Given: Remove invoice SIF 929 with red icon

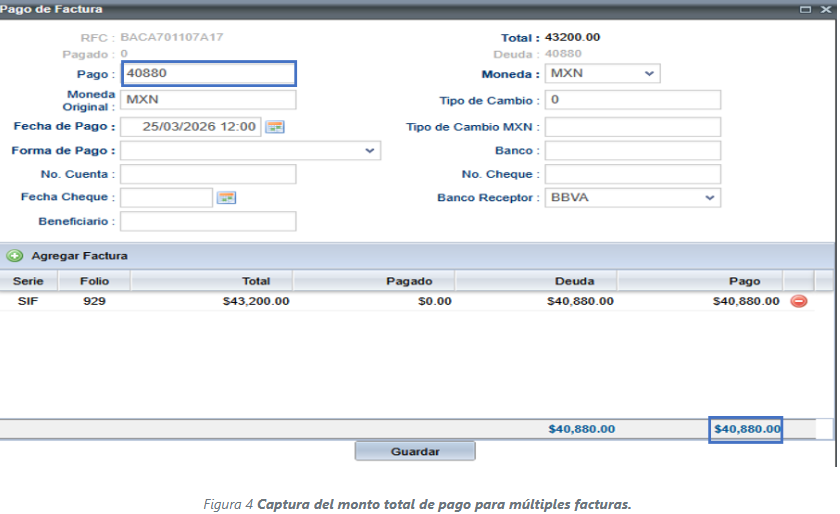Looking at the screenshot, I should coord(799,301).
